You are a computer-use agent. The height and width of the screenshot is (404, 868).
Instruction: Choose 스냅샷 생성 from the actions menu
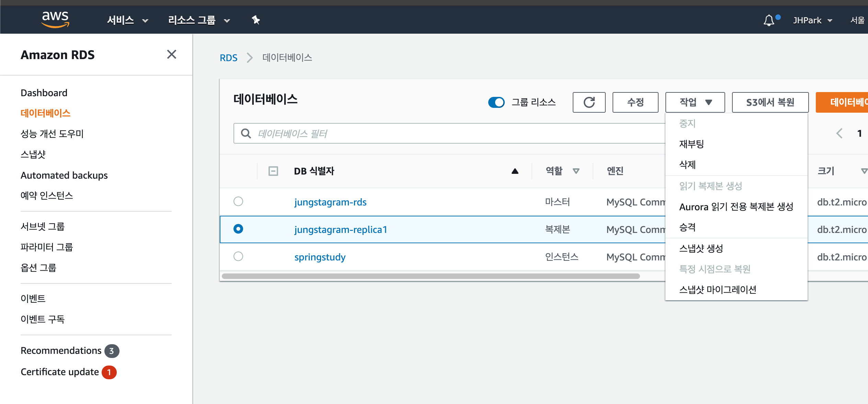click(701, 248)
